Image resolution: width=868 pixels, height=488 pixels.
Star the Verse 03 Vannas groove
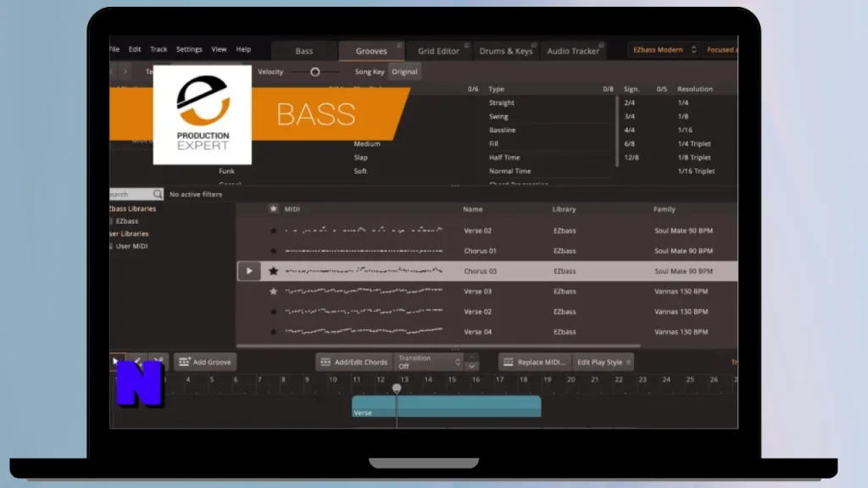[x=273, y=291]
